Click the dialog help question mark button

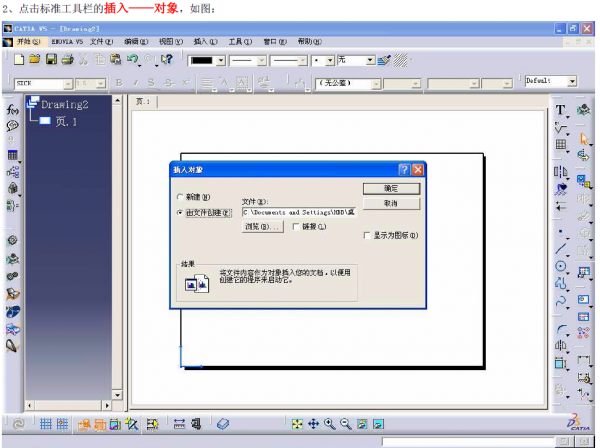(x=404, y=169)
